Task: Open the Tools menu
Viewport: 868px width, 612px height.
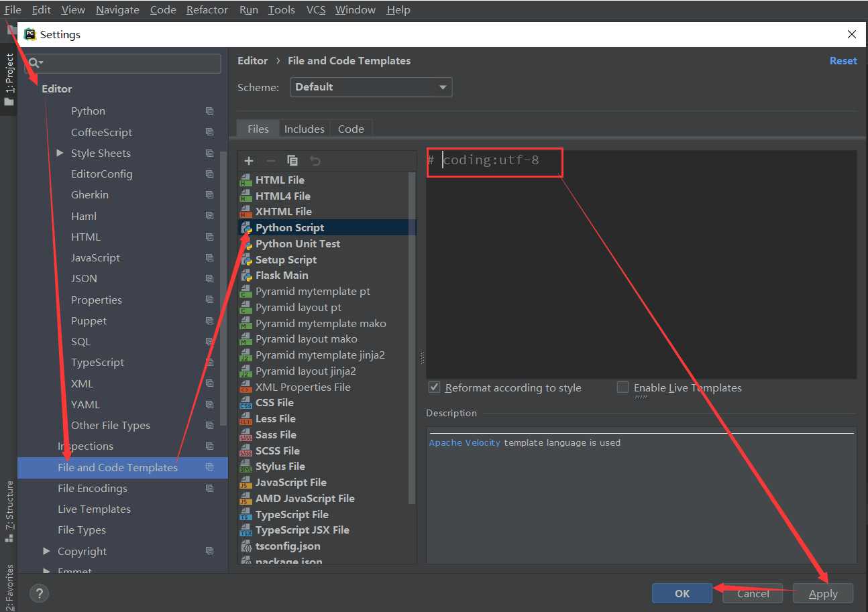Action: (282, 10)
